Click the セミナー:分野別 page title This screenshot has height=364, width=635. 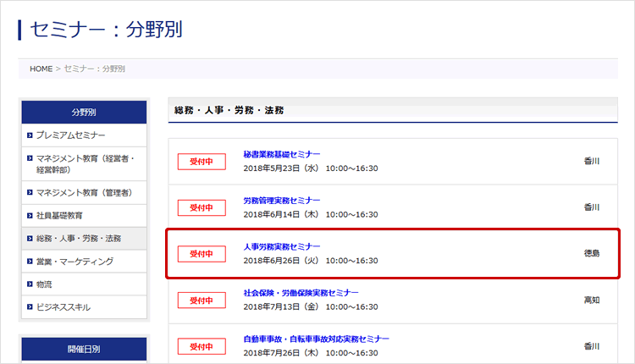pyautogui.click(x=106, y=30)
